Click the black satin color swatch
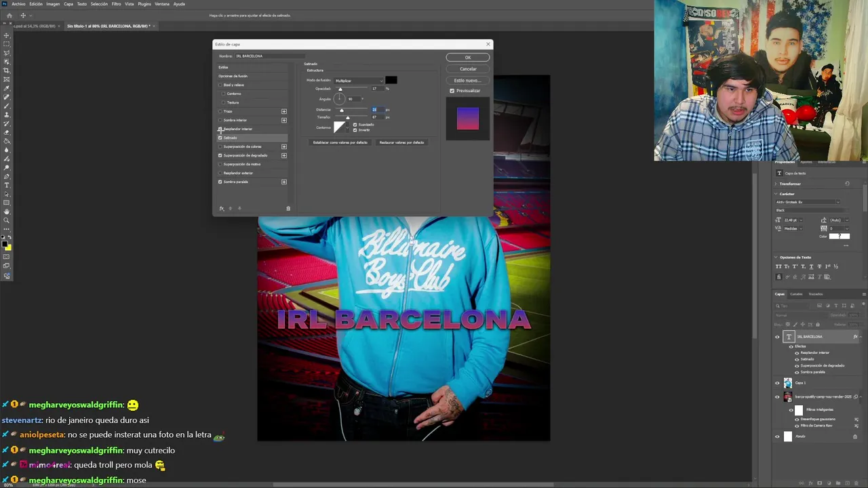868x488 pixels. pos(391,81)
